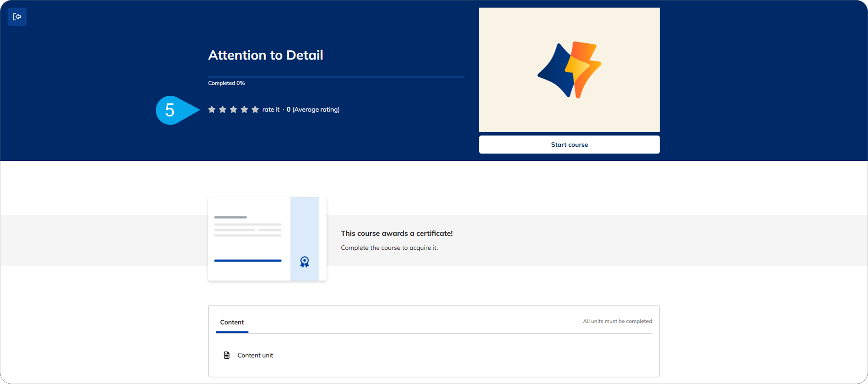The width and height of the screenshot is (868, 384).
Task: Click the exit course icon
Action: (x=17, y=17)
